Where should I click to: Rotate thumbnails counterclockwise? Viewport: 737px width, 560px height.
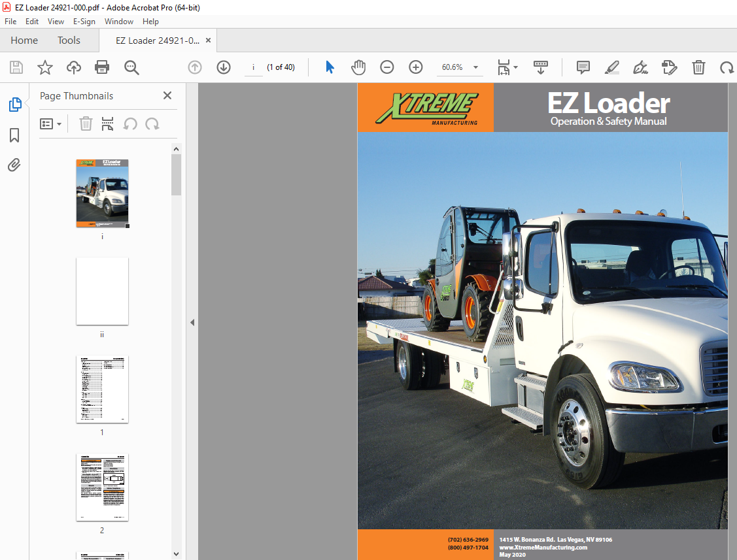click(130, 124)
